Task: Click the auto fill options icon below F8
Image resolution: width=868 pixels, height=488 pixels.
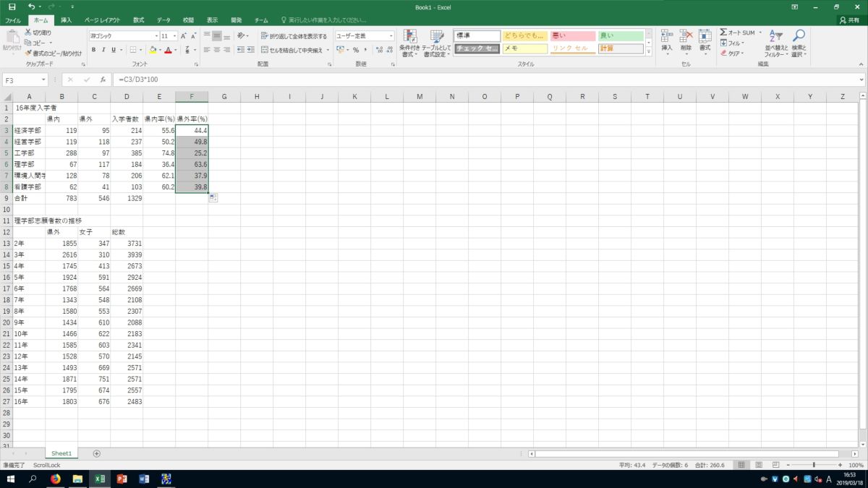Action: coord(213,197)
